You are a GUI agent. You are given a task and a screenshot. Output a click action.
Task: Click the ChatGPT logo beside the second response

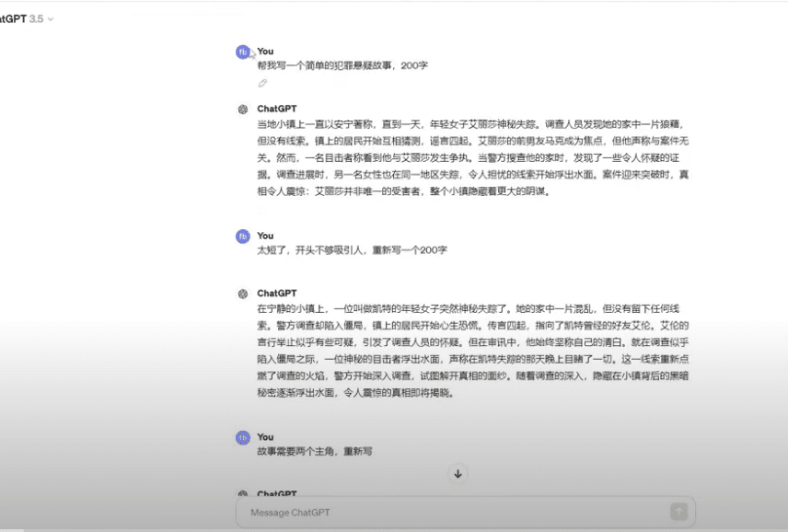point(243,294)
